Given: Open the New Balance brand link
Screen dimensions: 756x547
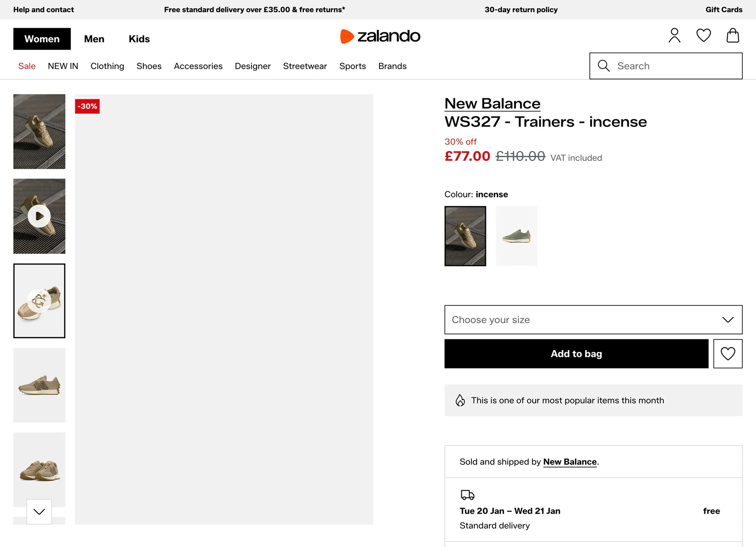Looking at the screenshot, I should click(x=492, y=103).
